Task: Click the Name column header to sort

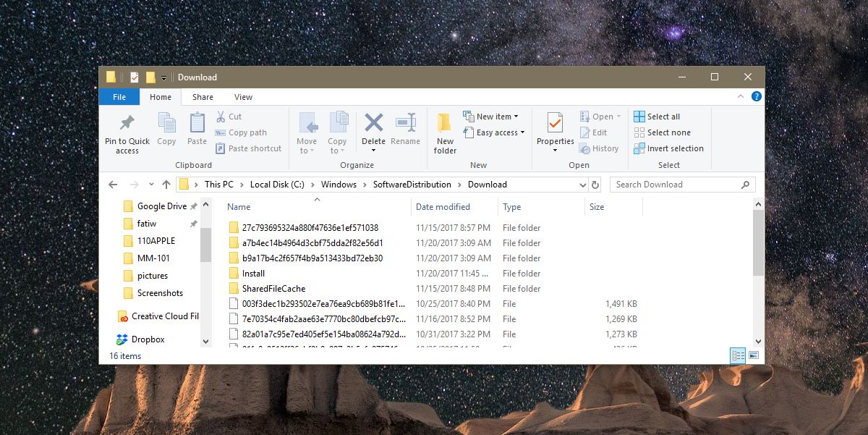Action: click(239, 207)
